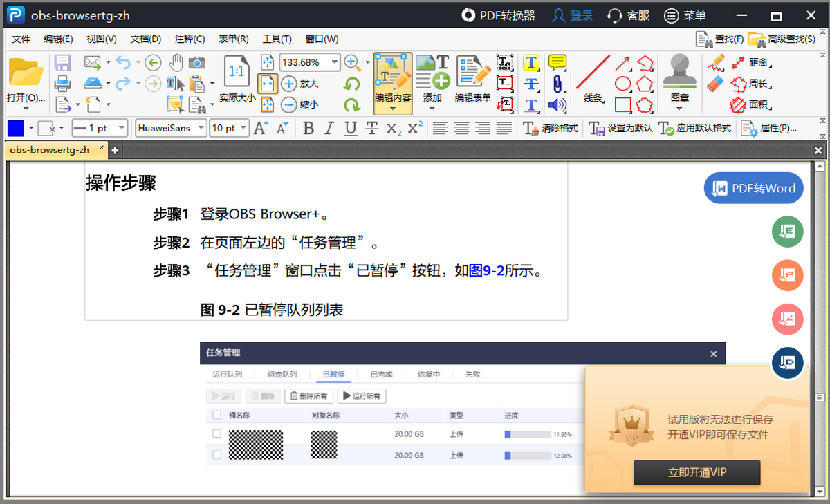Expand the 打开(O) open dropdown arrow
The height and width of the screenshot is (504, 830).
26,109
